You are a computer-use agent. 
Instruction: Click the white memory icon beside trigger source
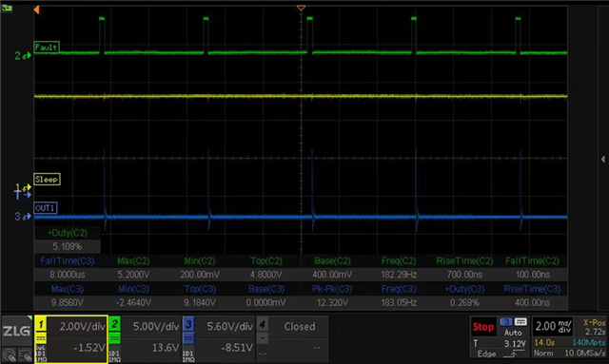(521, 321)
